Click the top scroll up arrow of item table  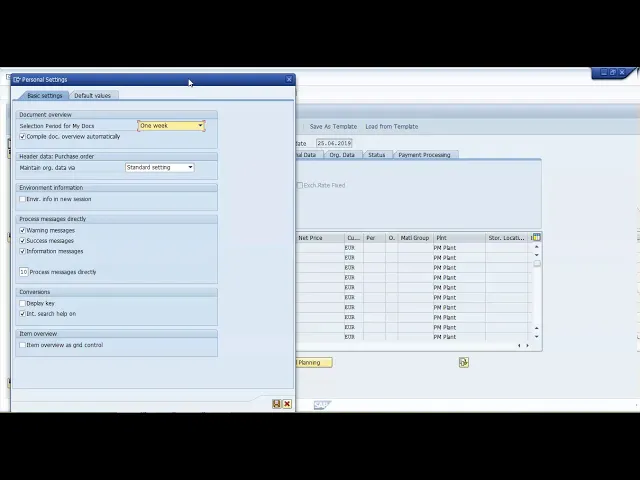click(536, 247)
